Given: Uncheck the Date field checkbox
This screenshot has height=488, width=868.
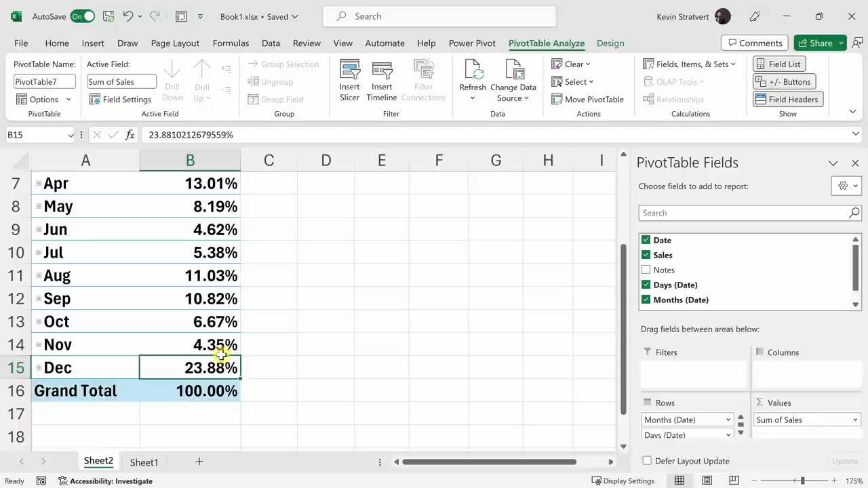Looking at the screenshot, I should (x=646, y=240).
